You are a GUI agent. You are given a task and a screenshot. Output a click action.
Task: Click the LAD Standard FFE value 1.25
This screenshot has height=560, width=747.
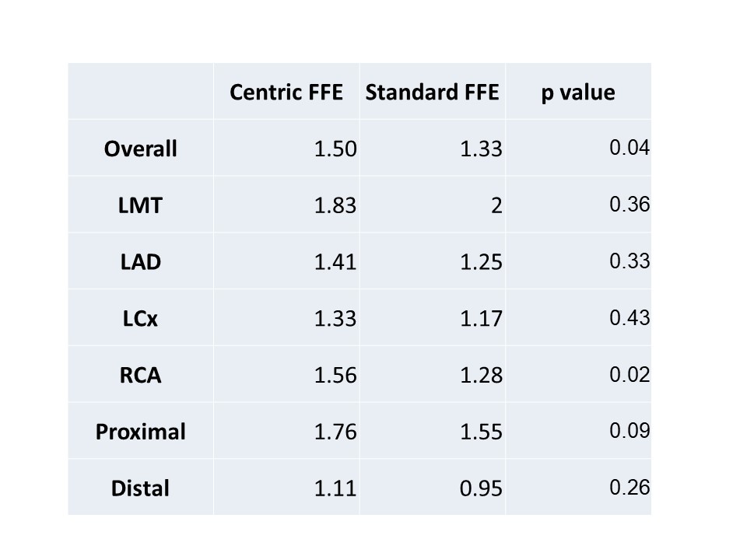[481, 262]
